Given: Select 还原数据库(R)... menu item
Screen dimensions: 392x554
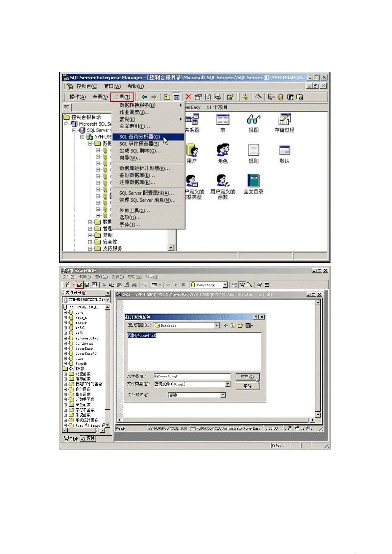Looking at the screenshot, I should pos(148,182).
